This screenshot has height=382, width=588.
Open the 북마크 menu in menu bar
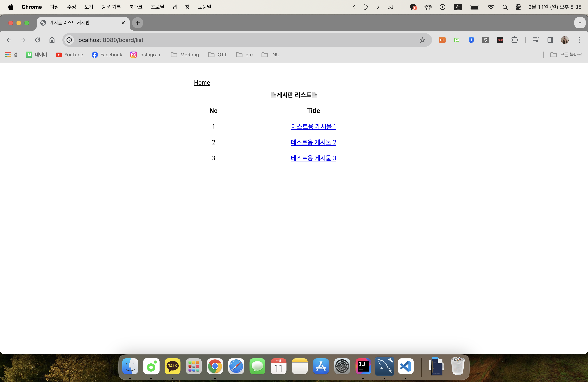tap(136, 7)
